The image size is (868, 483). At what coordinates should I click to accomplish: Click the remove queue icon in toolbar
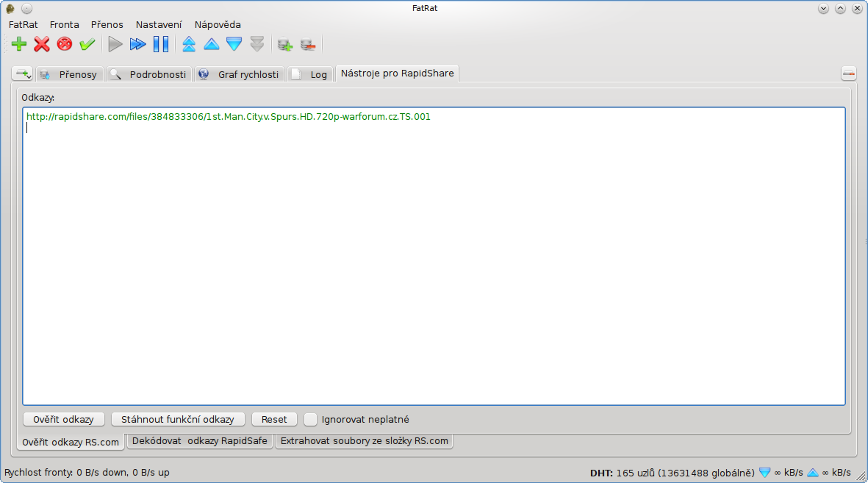308,44
